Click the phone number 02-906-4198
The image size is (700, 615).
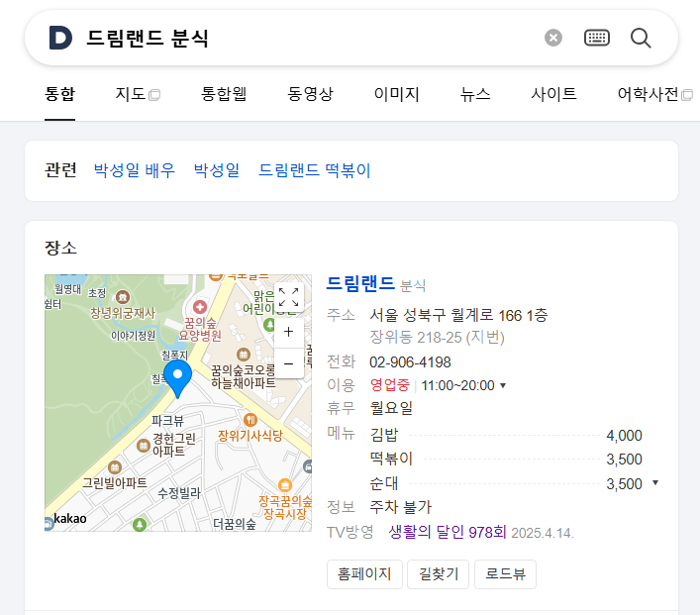coord(410,362)
